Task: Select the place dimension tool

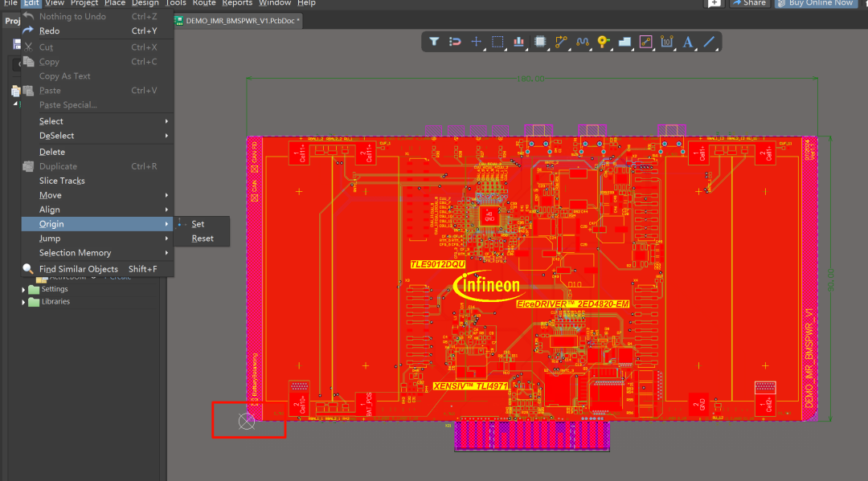Action: (667, 42)
